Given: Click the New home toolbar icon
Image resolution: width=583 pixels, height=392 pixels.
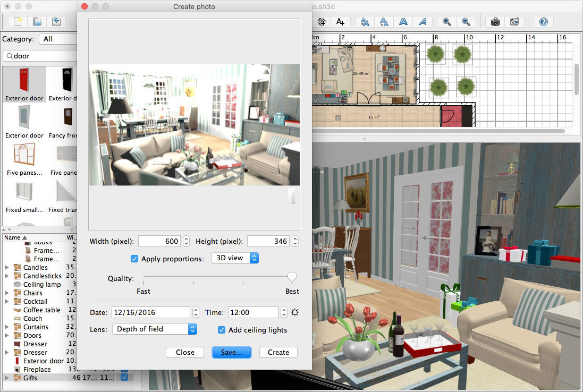Looking at the screenshot, I should pos(18,22).
